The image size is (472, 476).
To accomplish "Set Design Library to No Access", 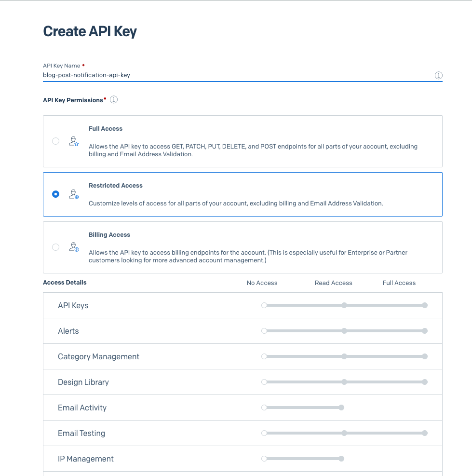I will (x=264, y=382).
